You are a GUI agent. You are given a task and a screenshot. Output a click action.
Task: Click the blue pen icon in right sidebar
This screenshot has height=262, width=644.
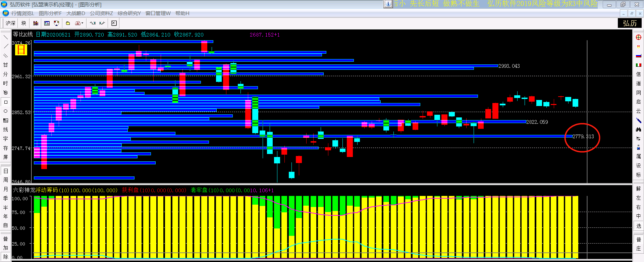pos(639,120)
